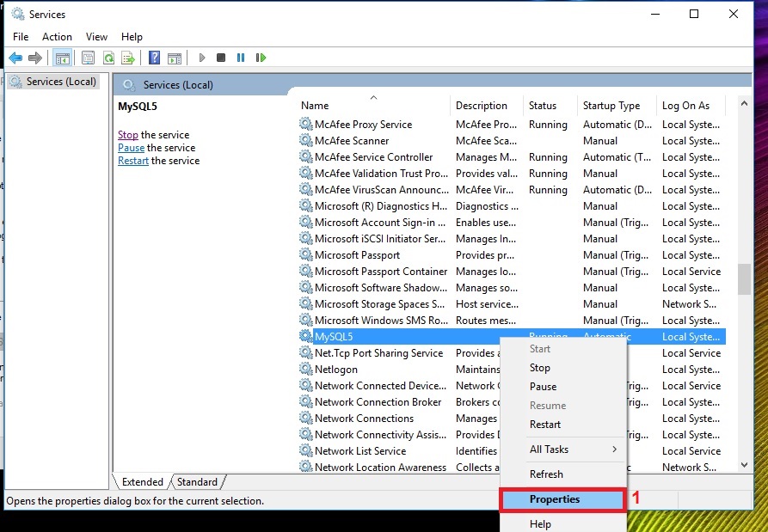Screen dimensions: 768x532
Task: Open the View menu
Action: [x=96, y=37]
